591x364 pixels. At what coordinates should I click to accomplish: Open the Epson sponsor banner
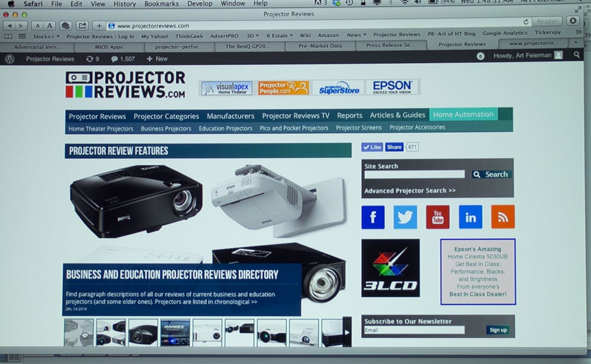[392, 87]
